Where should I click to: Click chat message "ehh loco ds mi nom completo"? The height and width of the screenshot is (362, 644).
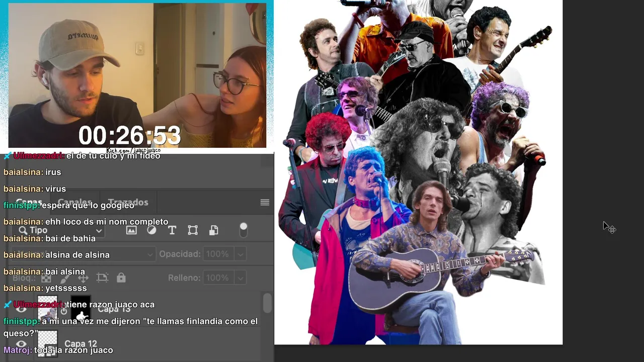click(x=107, y=222)
